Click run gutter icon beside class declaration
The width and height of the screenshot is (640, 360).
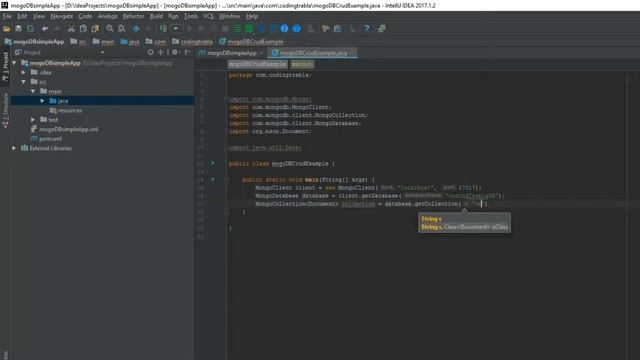click(213, 163)
